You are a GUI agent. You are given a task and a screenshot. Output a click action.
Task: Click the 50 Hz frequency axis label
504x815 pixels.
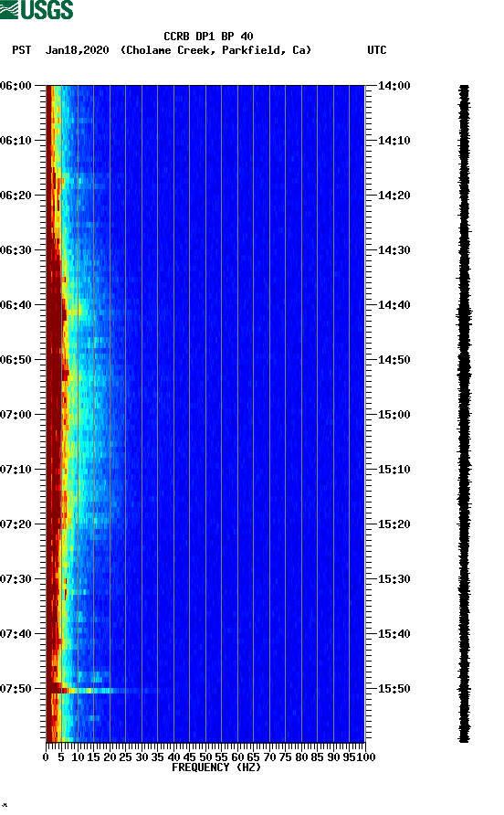pos(205,757)
